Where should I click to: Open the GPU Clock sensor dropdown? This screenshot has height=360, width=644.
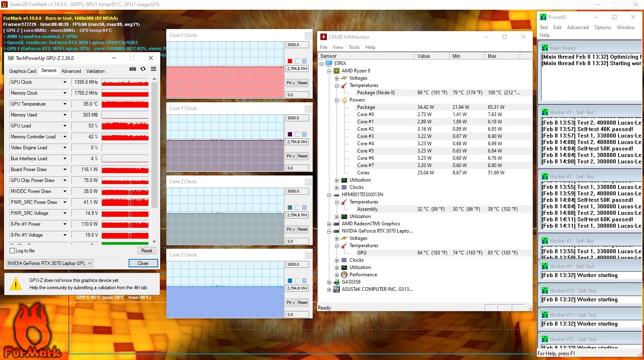tap(65, 82)
